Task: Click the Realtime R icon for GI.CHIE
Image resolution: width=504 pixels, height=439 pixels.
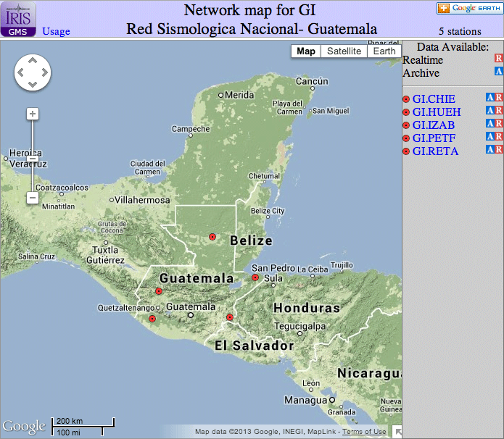Action: click(498, 97)
